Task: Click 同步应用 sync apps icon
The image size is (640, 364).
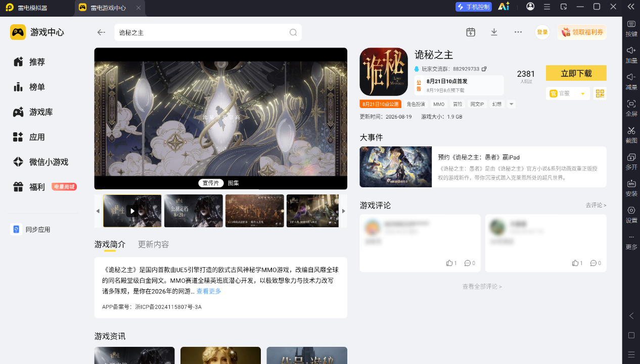Action: 16,229
